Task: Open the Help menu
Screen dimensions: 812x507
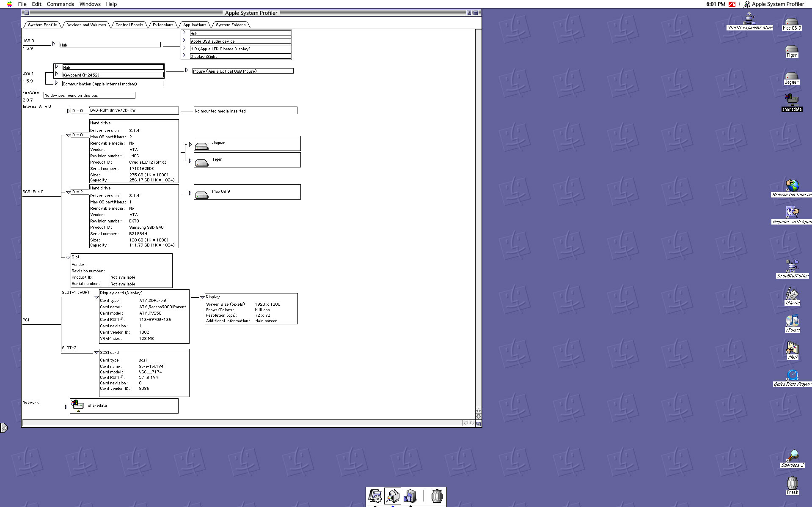Action: 111,4
